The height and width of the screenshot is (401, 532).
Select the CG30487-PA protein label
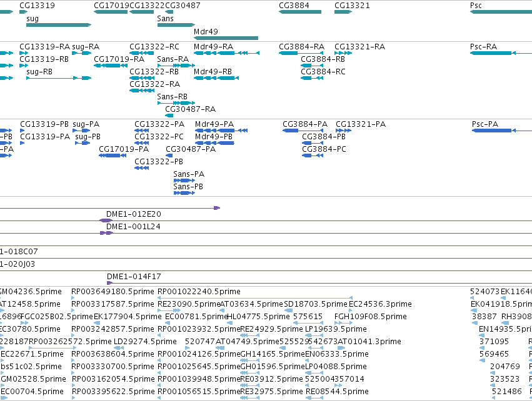pos(191,149)
